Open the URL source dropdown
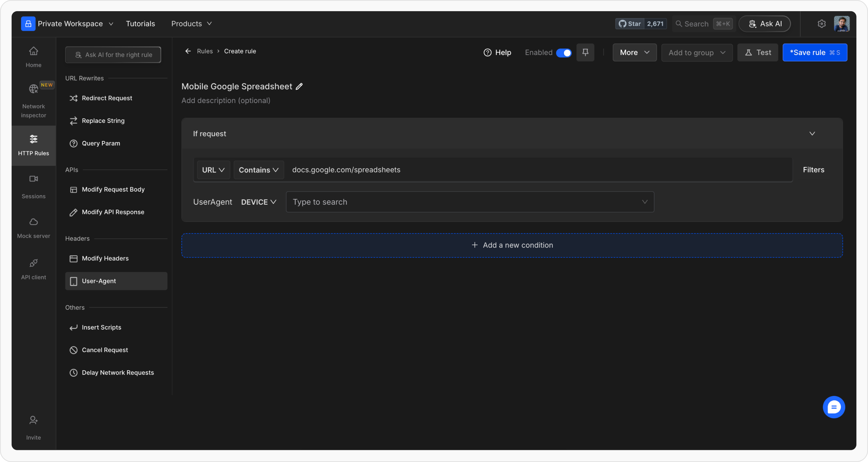Viewport: 868px width, 462px height. pyautogui.click(x=213, y=170)
